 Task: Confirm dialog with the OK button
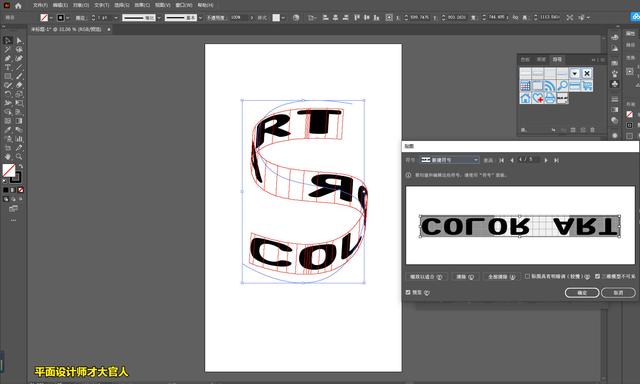(582, 293)
